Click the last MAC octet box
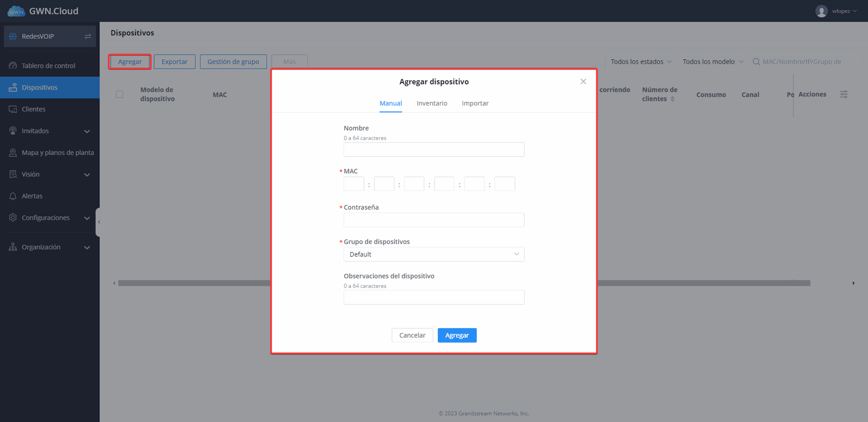Image resolution: width=868 pixels, height=422 pixels. click(505, 184)
